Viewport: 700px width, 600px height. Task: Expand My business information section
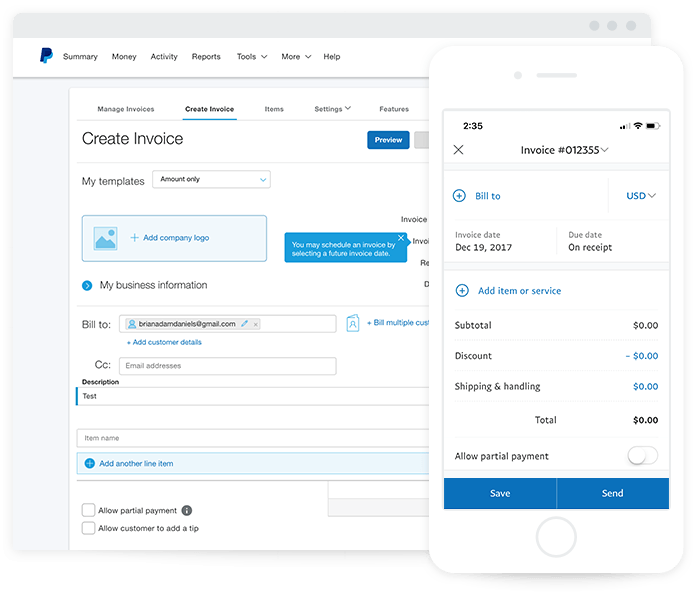pos(87,286)
